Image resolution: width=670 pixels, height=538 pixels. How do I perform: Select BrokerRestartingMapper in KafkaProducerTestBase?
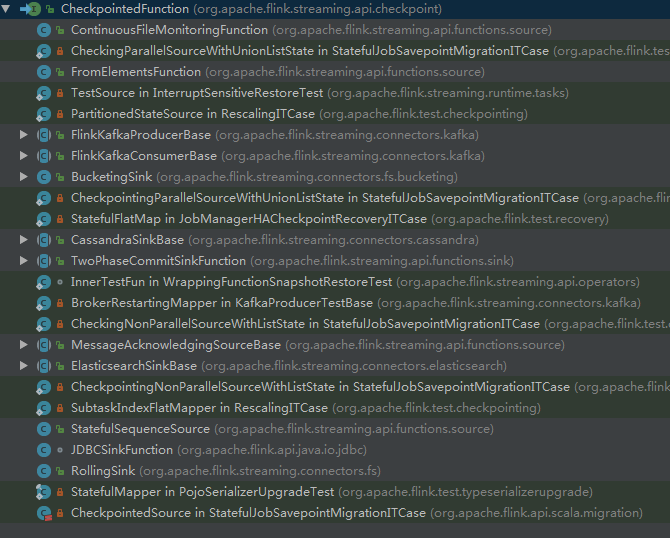point(335,303)
